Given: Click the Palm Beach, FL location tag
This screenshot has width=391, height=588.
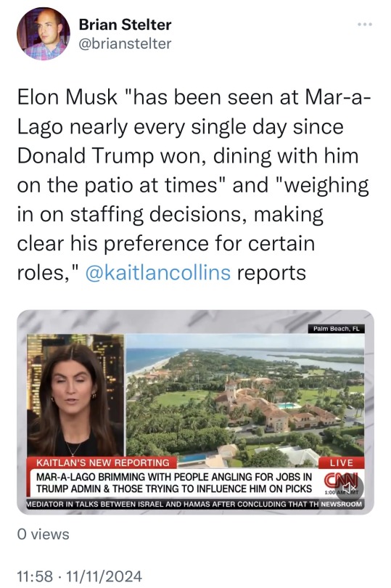Looking at the screenshot, I should [336, 329].
